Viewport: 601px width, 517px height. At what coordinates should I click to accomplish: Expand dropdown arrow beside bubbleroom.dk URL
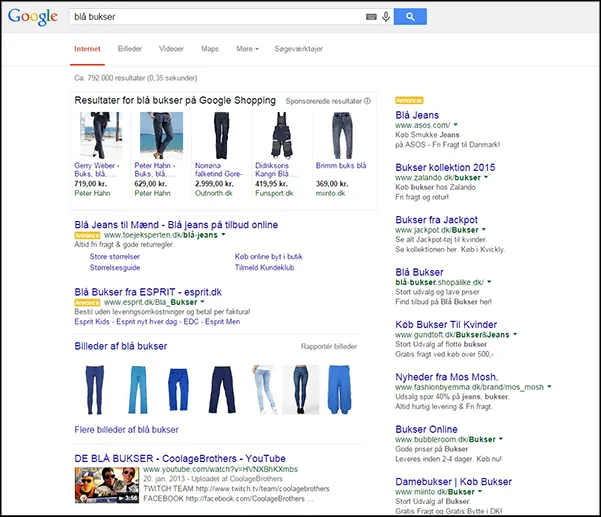tap(501, 439)
